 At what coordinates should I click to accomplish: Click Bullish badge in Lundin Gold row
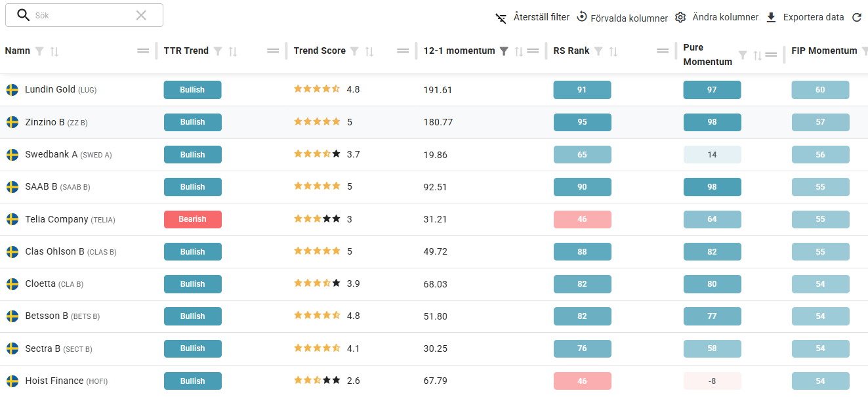[x=192, y=90]
